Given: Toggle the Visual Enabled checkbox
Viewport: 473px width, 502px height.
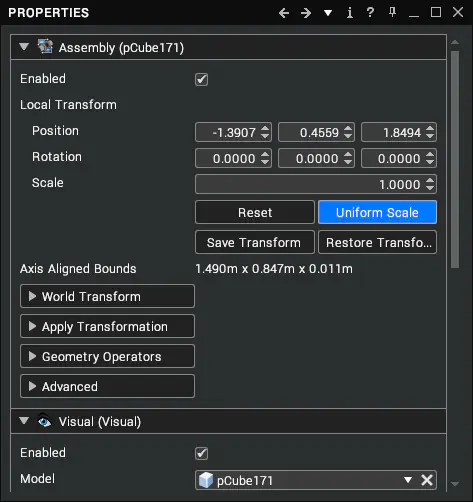Looking at the screenshot, I should (x=201, y=453).
